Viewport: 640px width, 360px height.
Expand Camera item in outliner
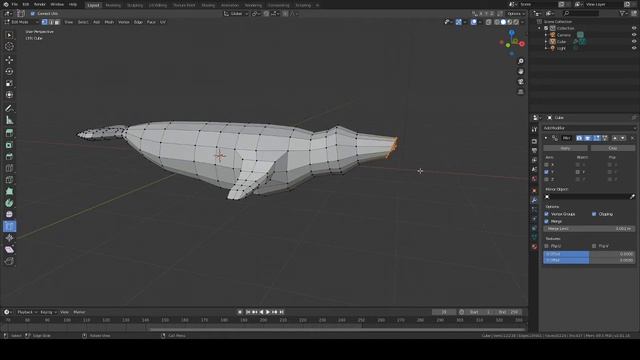point(546,35)
